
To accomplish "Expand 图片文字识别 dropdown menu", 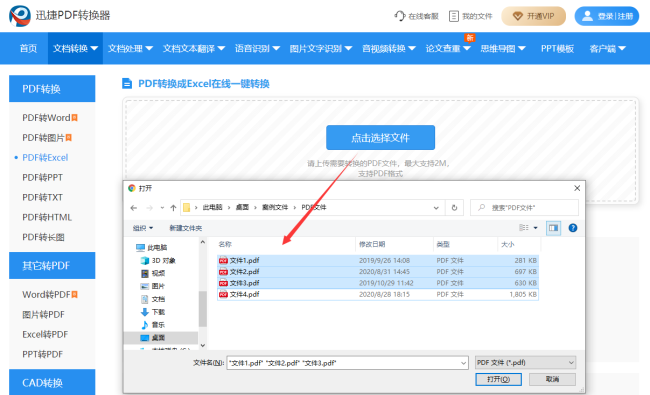I will [320, 48].
